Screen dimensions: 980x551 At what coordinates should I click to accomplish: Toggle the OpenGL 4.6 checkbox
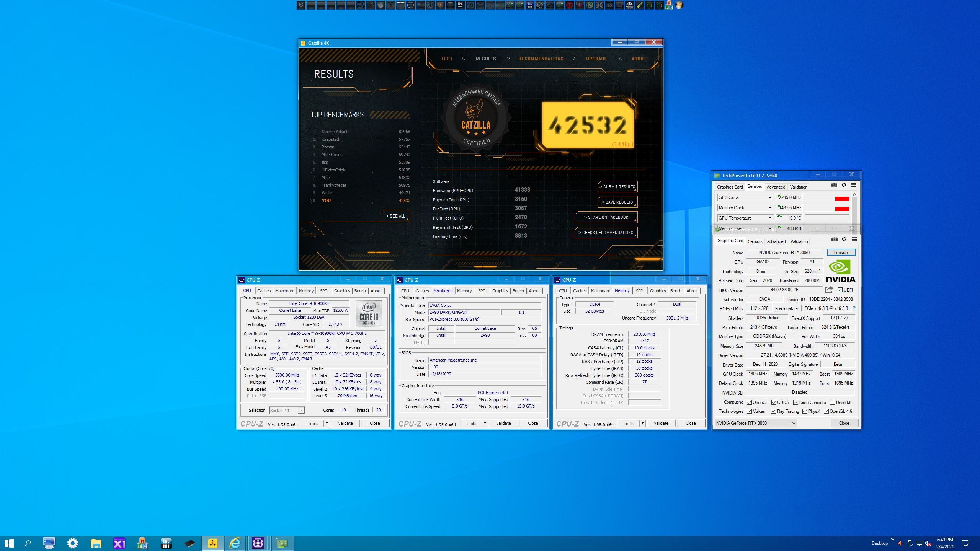tap(826, 411)
